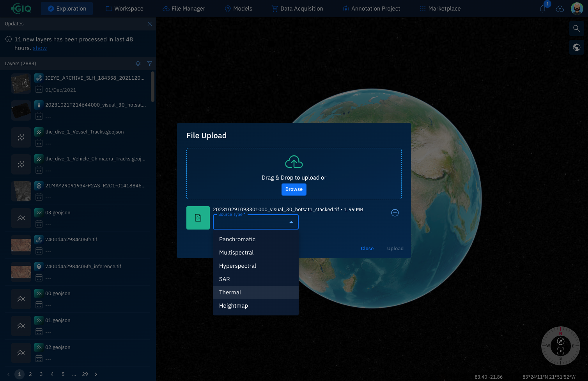588x381 pixels.
Task: Open the map search tool
Action: click(576, 28)
